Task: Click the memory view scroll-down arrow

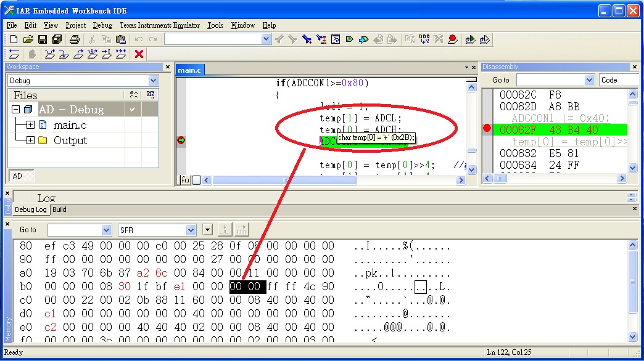Action: tap(632, 336)
